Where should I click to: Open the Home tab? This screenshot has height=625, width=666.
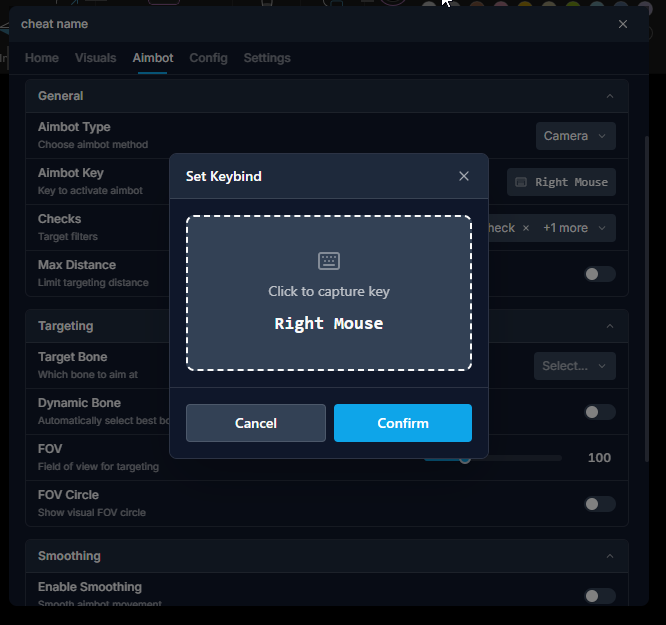click(x=42, y=58)
